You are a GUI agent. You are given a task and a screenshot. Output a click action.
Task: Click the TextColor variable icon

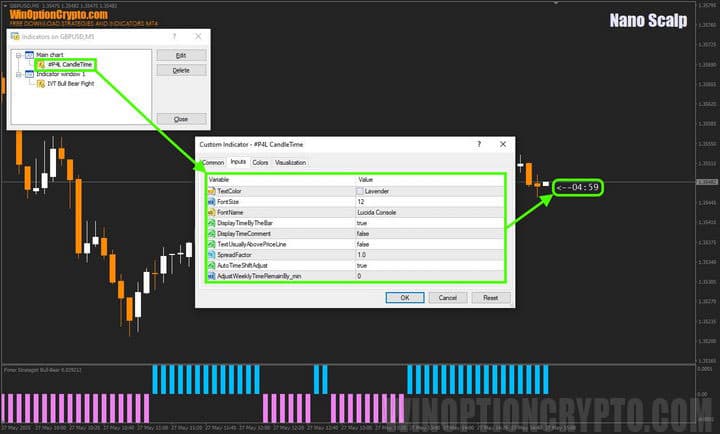click(x=211, y=190)
